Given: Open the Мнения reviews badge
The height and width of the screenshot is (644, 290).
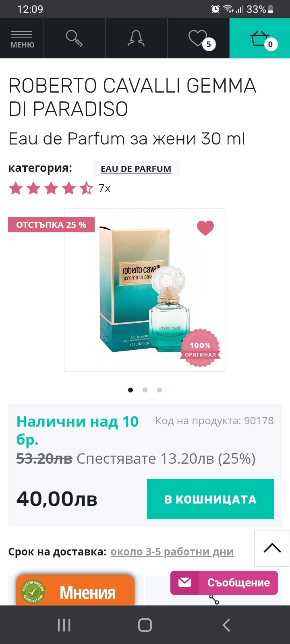Looking at the screenshot, I should [x=75, y=591].
